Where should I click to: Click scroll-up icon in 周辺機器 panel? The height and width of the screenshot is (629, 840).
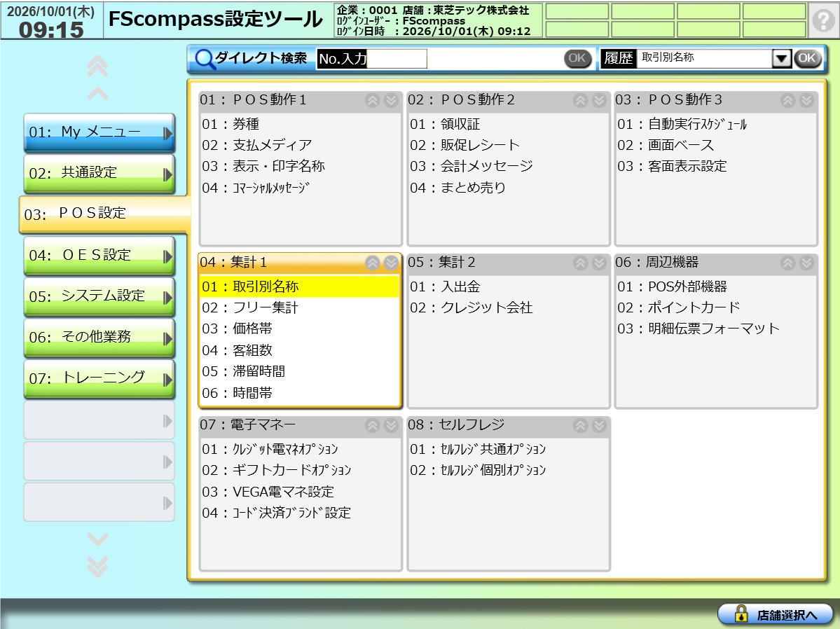point(787,263)
